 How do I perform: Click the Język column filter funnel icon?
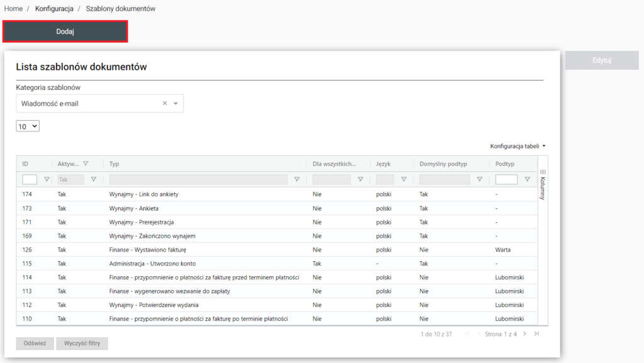[x=404, y=179]
